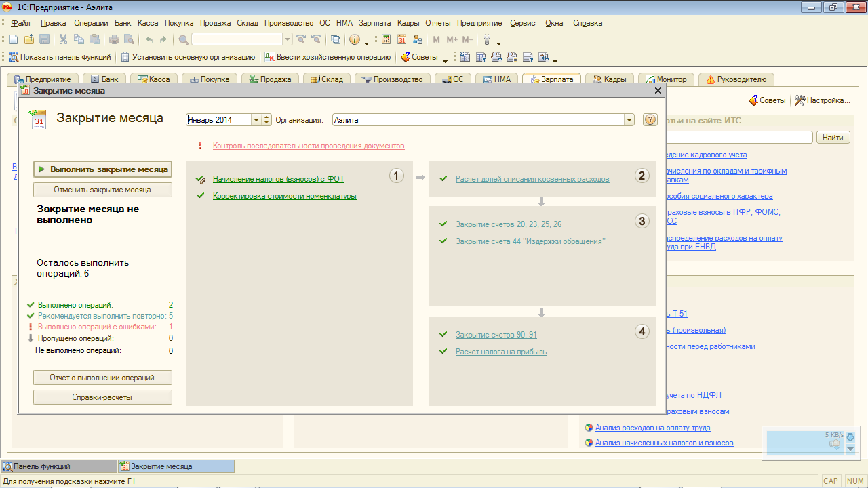Viewport: 868px width, 488px height.
Task: Click the Print icon in toolbar
Action: tap(114, 39)
